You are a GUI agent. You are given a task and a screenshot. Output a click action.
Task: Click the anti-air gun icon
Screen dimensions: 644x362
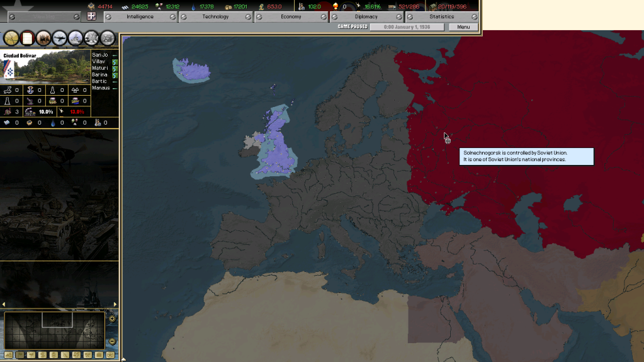click(x=30, y=101)
